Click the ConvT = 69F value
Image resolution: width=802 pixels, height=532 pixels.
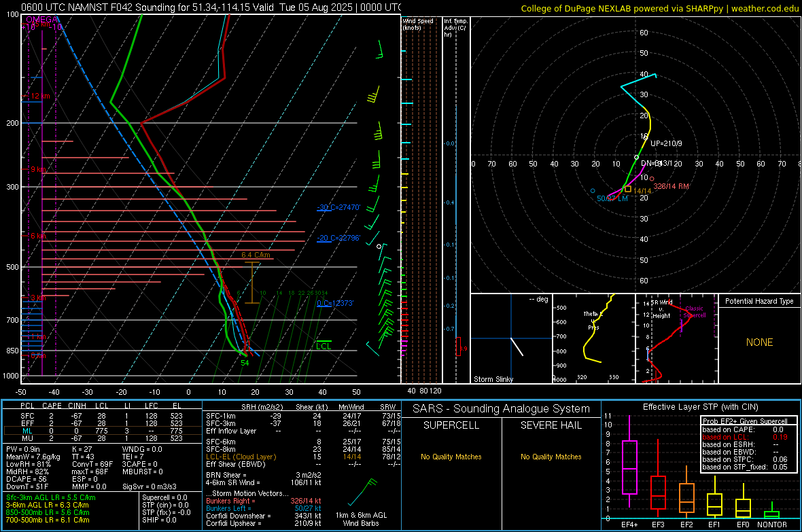(x=92, y=465)
